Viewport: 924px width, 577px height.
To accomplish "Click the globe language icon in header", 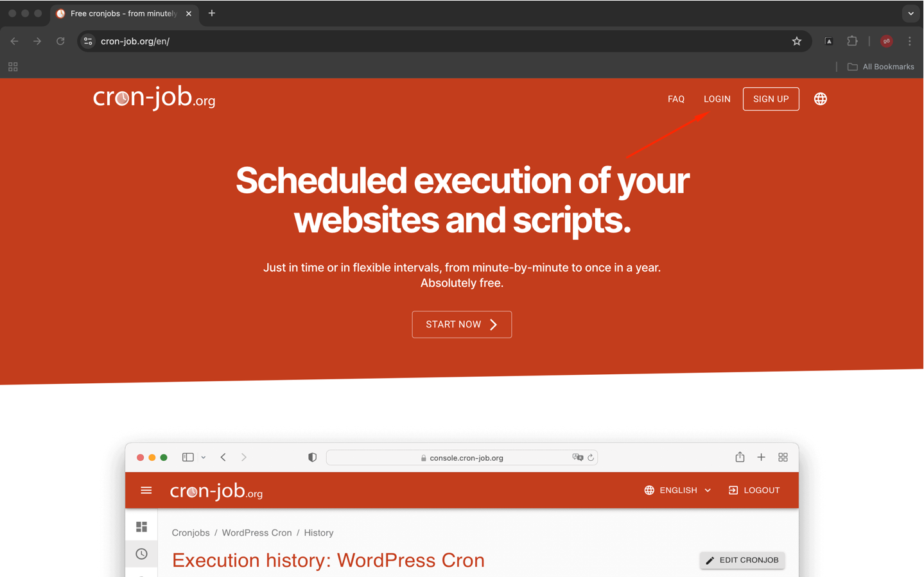I will coord(820,99).
